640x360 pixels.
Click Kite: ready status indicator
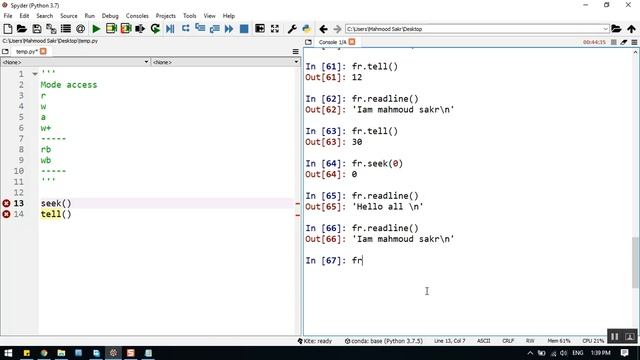tap(315, 341)
